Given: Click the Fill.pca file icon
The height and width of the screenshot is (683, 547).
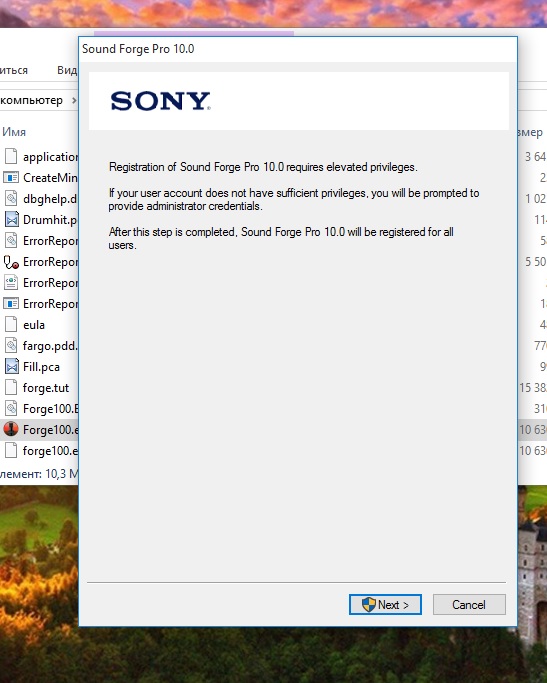Looking at the screenshot, I should 11,366.
